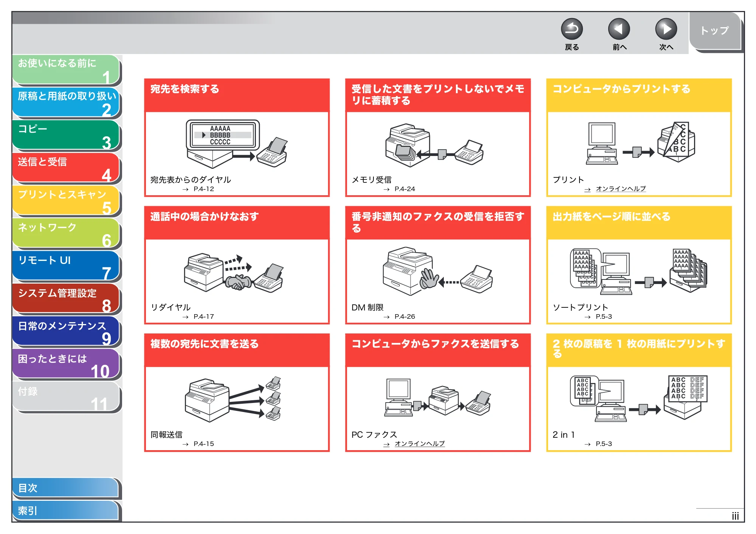The image size is (756, 534).
Task: Open chapter 1 お使いになる前に tab
Action: [x=66, y=69]
